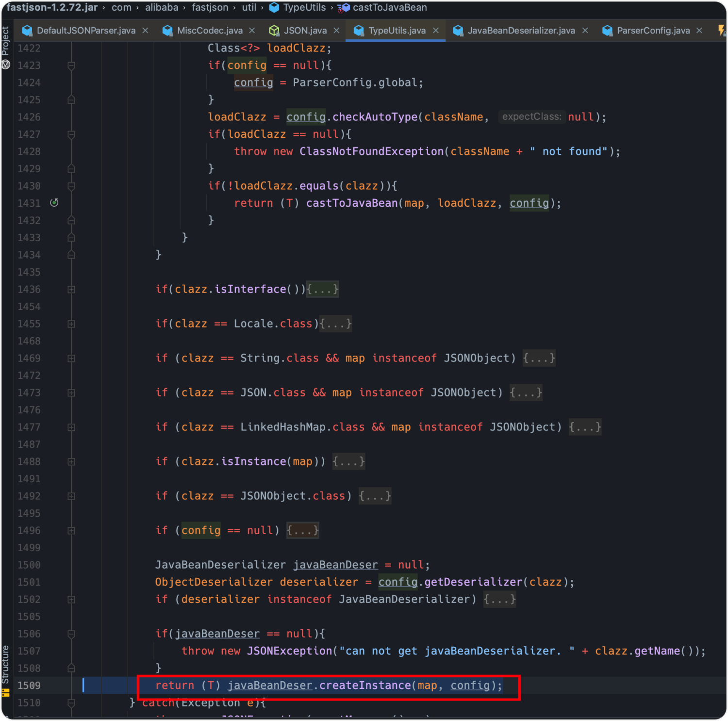Open the Structure tool window

tap(6, 671)
